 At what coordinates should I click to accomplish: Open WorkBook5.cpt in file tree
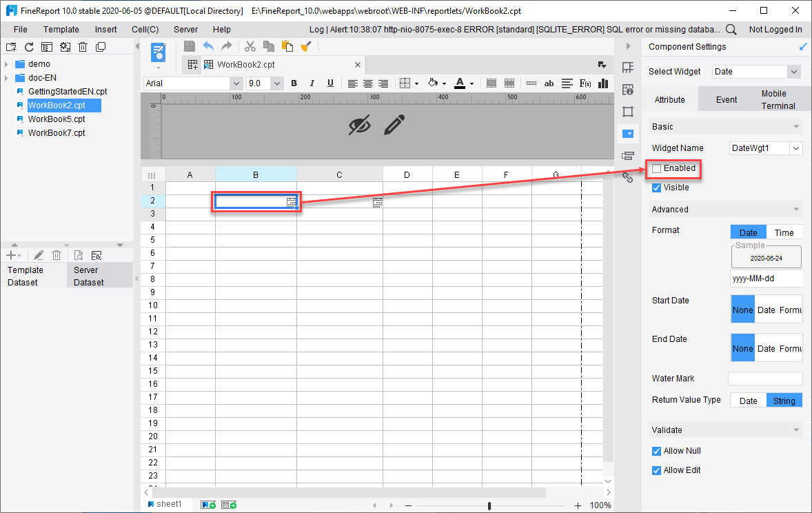[x=57, y=119]
